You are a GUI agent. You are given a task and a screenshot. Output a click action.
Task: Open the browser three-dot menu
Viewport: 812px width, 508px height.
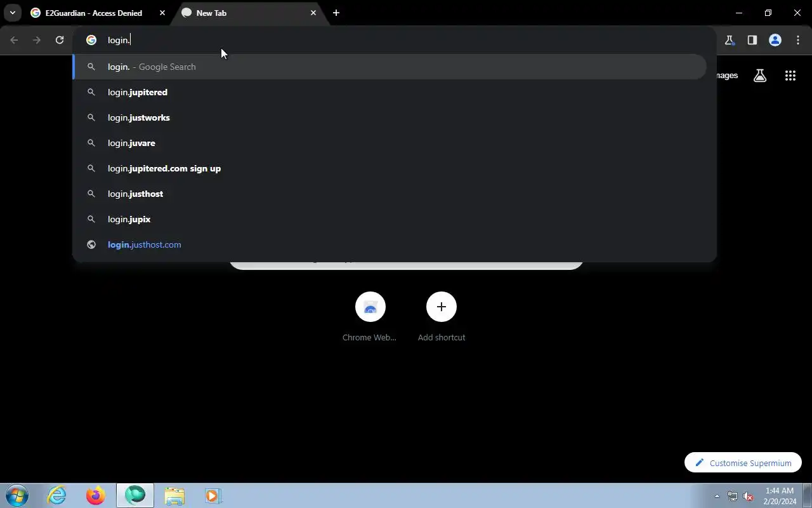(797, 40)
